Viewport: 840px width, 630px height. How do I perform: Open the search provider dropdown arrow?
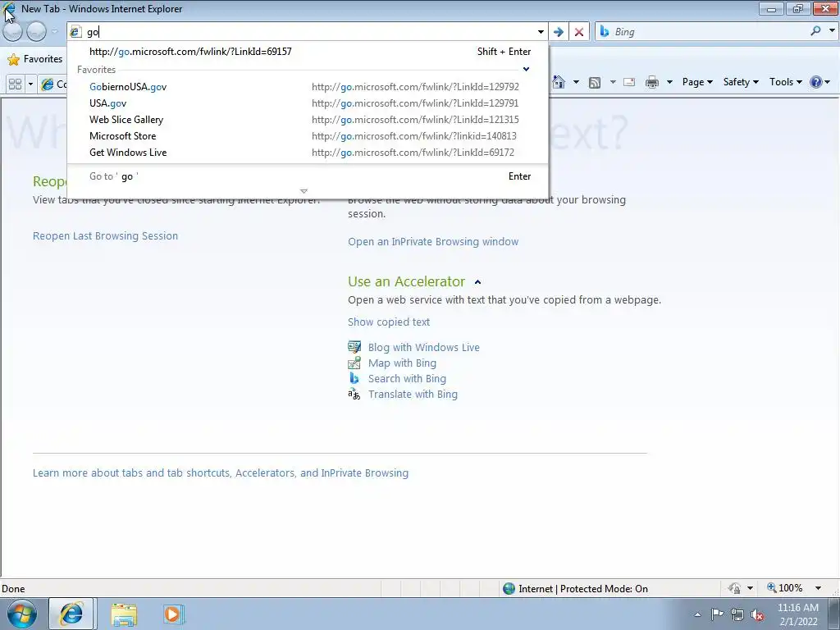click(x=832, y=30)
